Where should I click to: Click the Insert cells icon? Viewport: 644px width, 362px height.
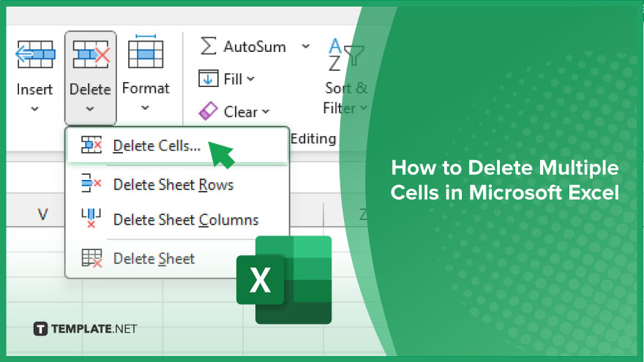click(35, 54)
